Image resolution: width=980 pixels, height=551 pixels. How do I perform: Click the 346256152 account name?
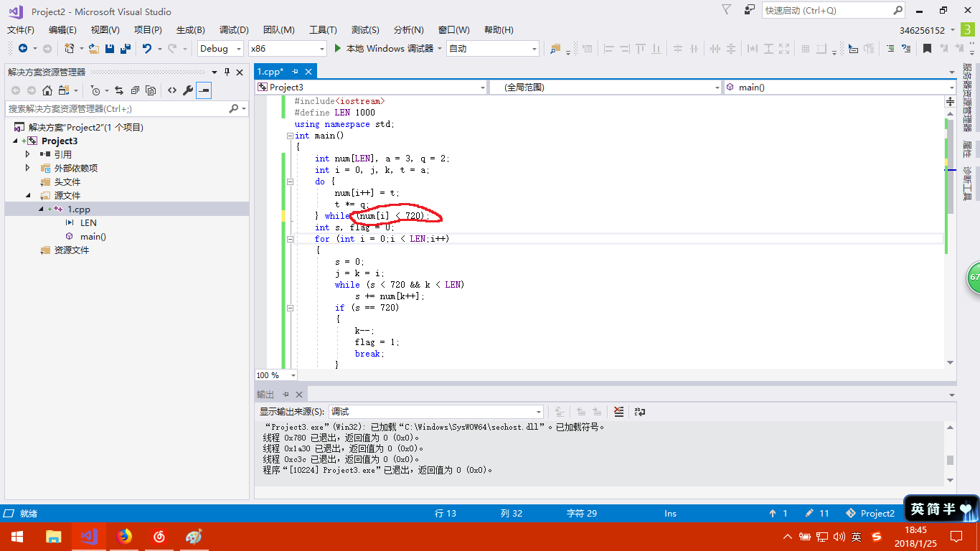pyautogui.click(x=923, y=30)
